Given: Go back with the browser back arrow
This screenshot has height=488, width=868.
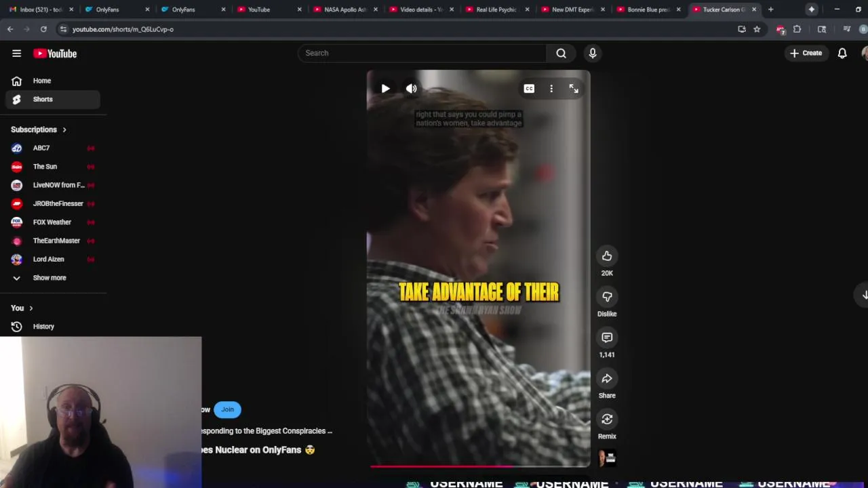Looking at the screenshot, I should point(10,29).
